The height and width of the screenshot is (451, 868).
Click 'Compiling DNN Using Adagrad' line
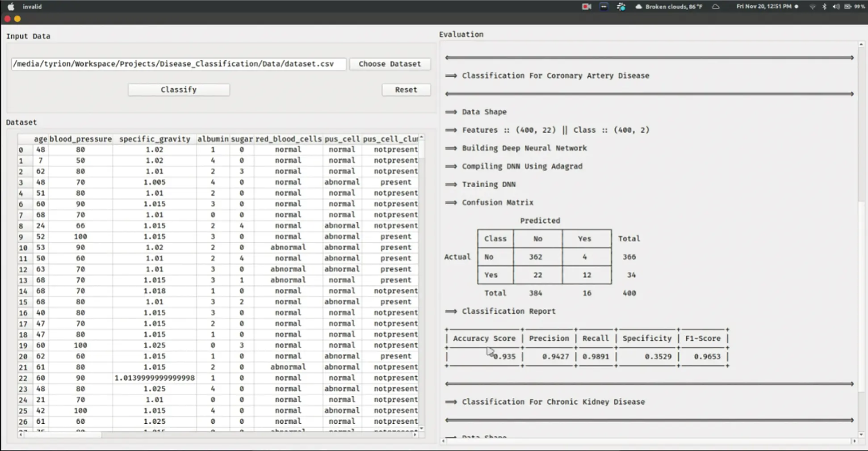[x=522, y=166]
